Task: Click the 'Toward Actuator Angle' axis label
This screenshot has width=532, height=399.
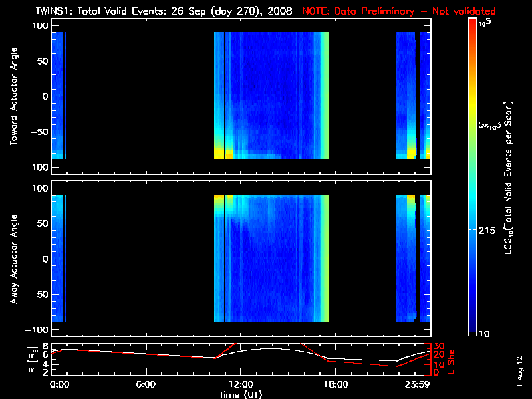Action: [x=13, y=96]
